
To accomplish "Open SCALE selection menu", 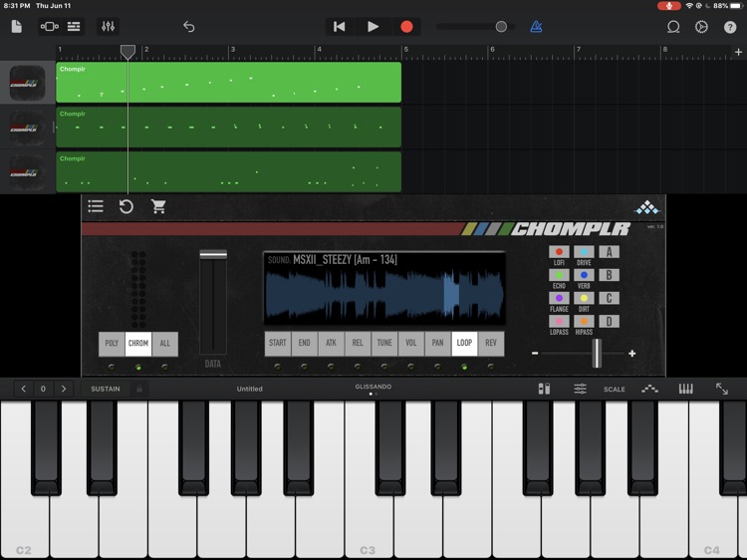I will 615,390.
